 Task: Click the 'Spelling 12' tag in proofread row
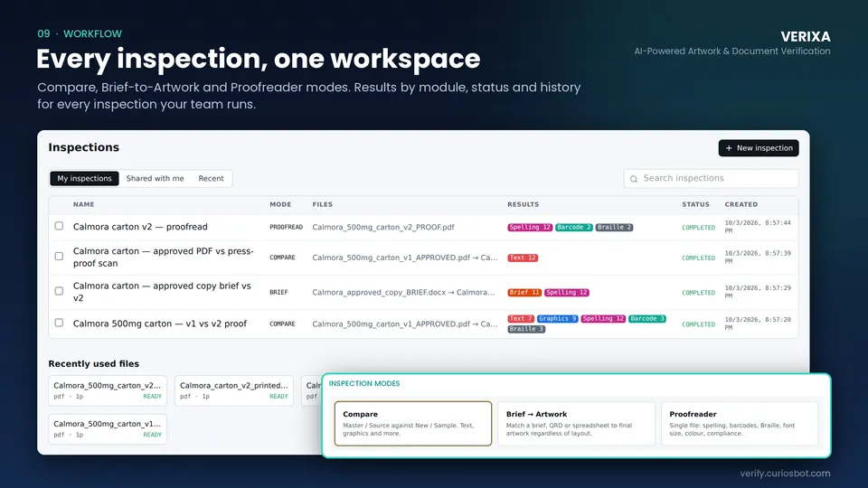[530, 228]
